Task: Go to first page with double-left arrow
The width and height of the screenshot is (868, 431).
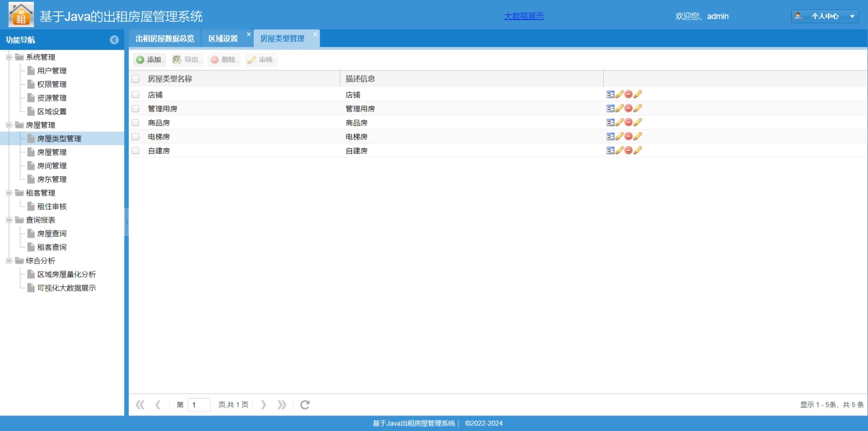Action: 140,405
